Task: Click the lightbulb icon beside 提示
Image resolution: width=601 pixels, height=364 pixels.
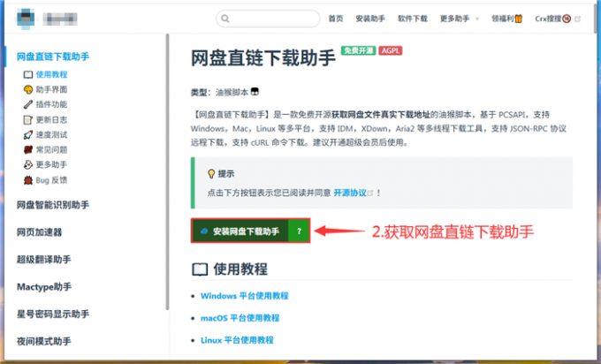Action: pos(211,174)
